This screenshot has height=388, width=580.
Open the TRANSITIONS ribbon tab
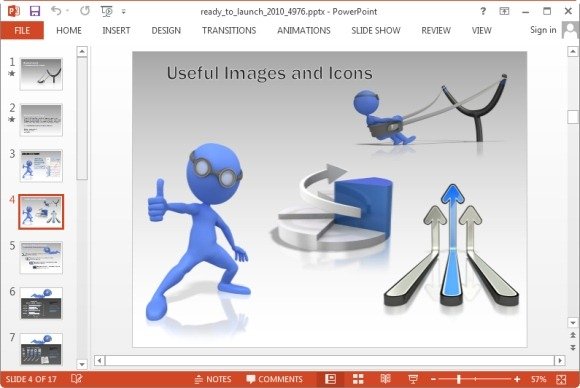[x=229, y=30]
